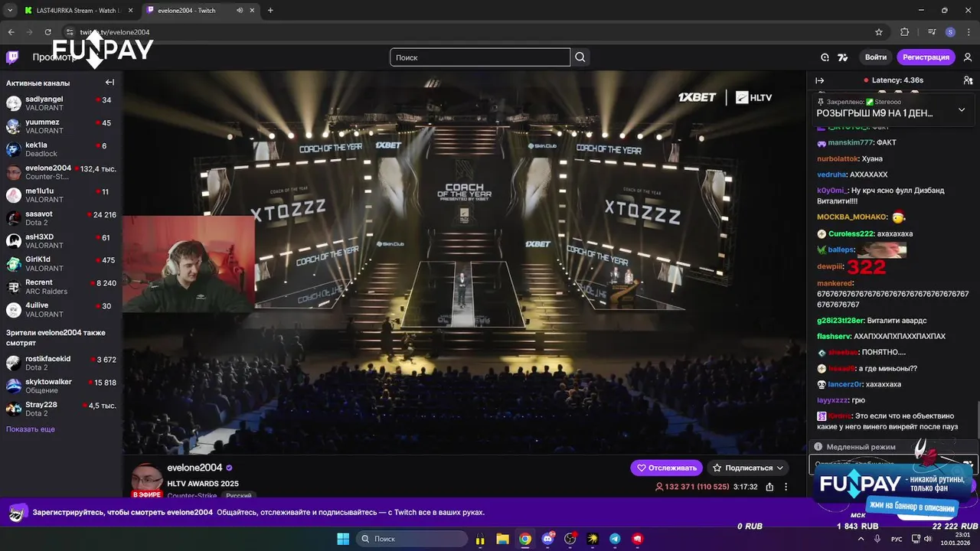Click the Русский language tag
This screenshot has height=551, width=980.
click(x=239, y=496)
